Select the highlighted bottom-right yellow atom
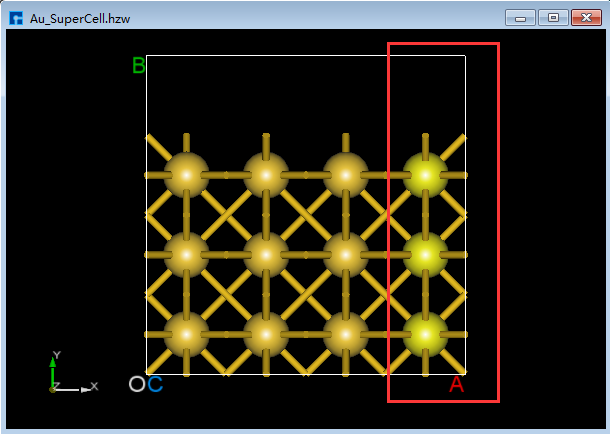Image resolution: width=610 pixels, height=434 pixels. point(425,334)
